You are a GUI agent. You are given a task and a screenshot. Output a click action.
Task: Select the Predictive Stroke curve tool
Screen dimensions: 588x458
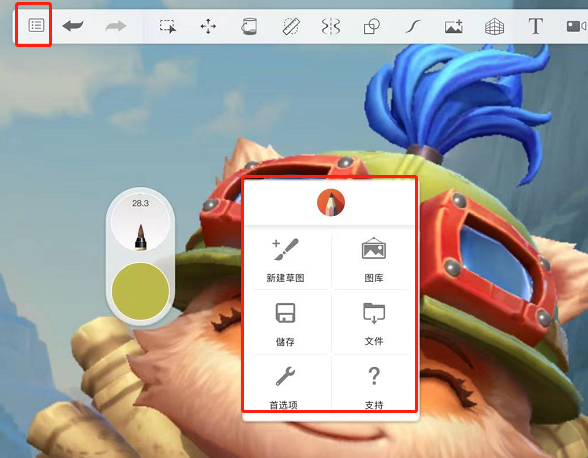coord(412,27)
